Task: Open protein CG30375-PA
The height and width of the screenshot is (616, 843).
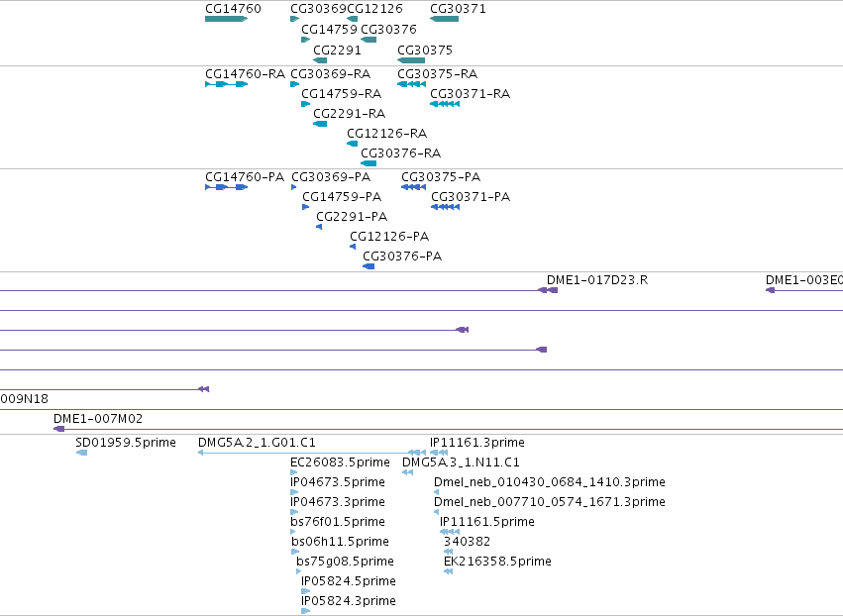Action: [x=441, y=177]
